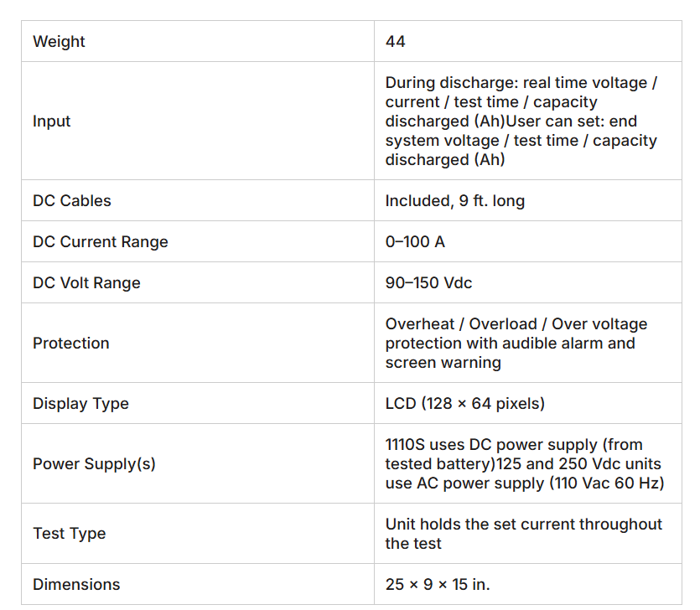
Task: Select the 25 × 9 × 15 in. value
Action: pos(438,584)
